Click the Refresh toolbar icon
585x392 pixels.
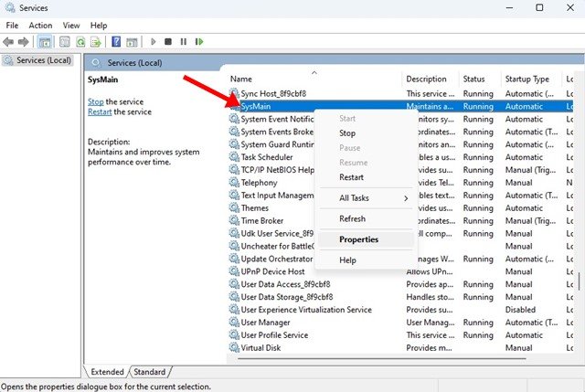[80, 42]
